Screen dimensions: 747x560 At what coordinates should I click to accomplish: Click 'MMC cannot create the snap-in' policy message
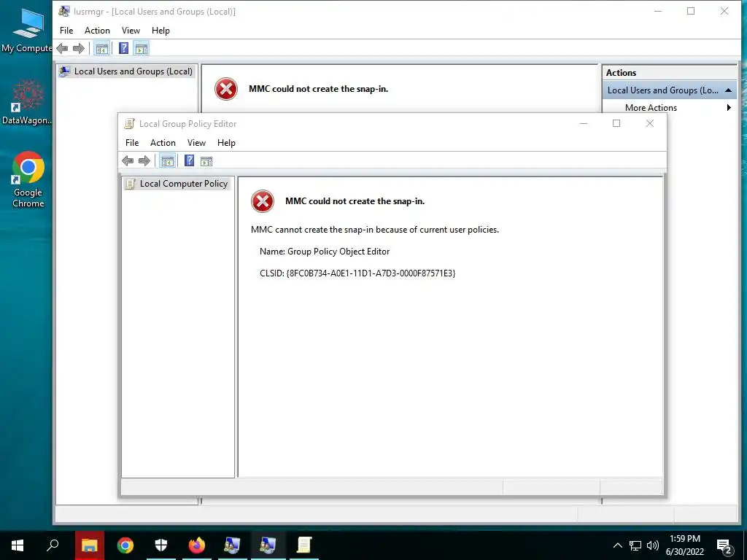click(x=374, y=230)
